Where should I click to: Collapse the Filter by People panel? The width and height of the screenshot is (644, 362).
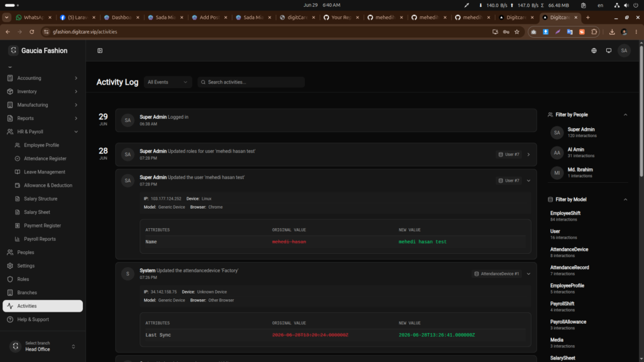(625, 115)
